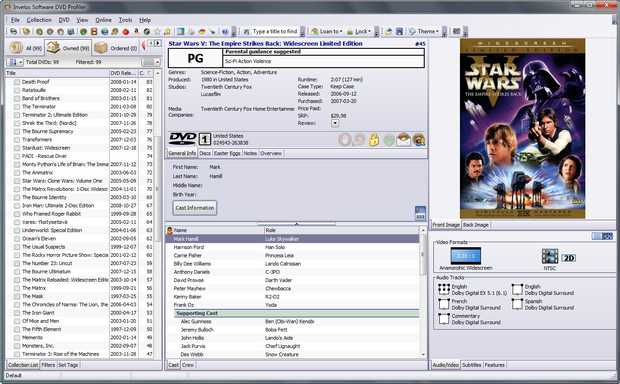Click the gold star with plus icon
The image size is (620, 384).
168,32
